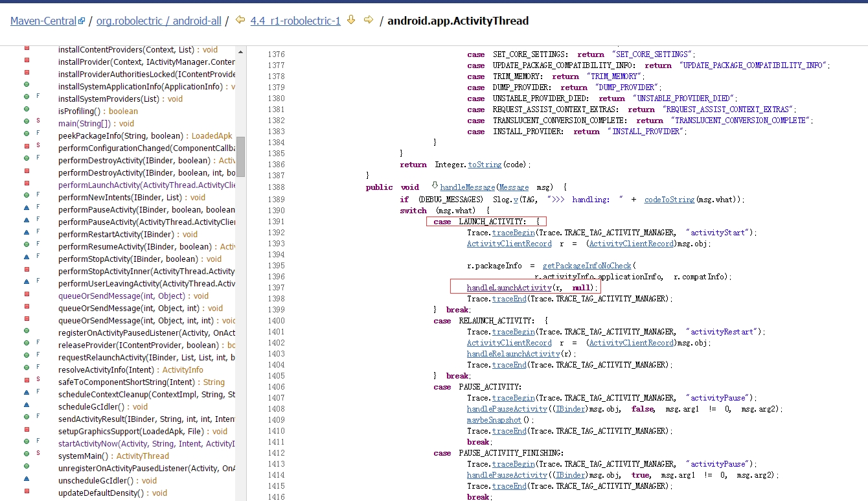This screenshot has height=501, width=868.
Task: Click the "case PAUSE_ACTIVITY_FINISHING:" text
Action: click(498, 452)
